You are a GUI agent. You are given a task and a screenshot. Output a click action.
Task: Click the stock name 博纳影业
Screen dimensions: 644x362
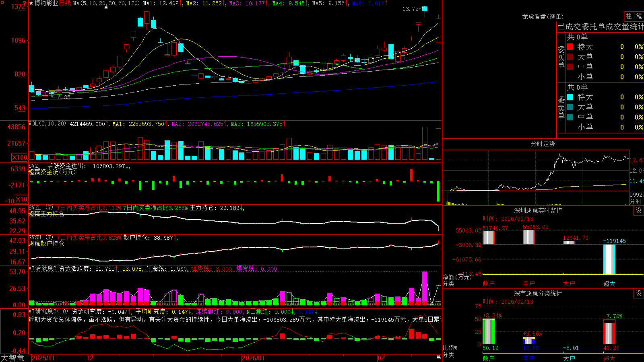coord(46,3)
